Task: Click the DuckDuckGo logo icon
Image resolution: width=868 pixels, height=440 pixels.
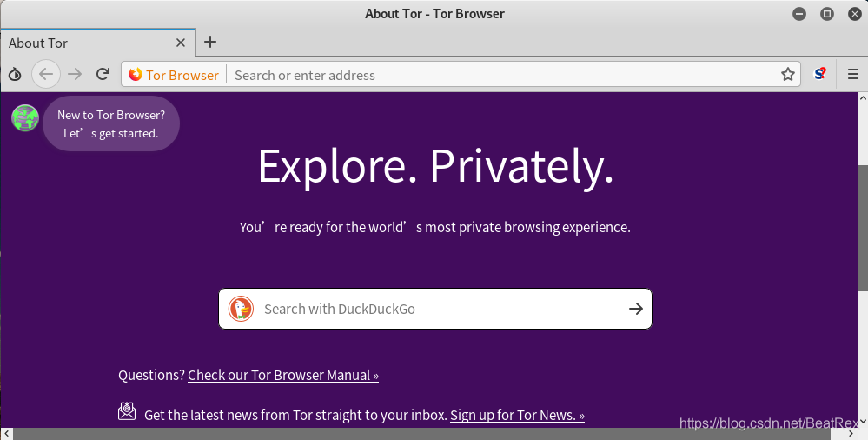Action: [241, 309]
